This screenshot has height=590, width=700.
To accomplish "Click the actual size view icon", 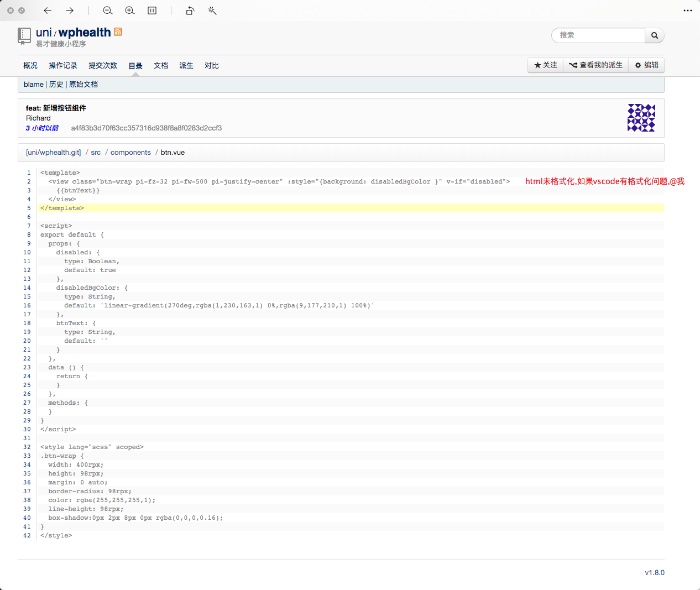I will pyautogui.click(x=152, y=11).
